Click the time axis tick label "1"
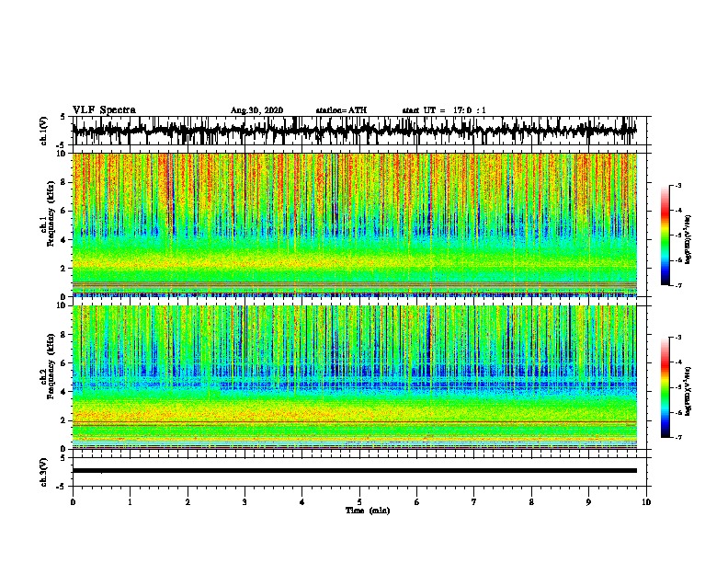The height and width of the screenshot is (563, 728). [x=130, y=502]
